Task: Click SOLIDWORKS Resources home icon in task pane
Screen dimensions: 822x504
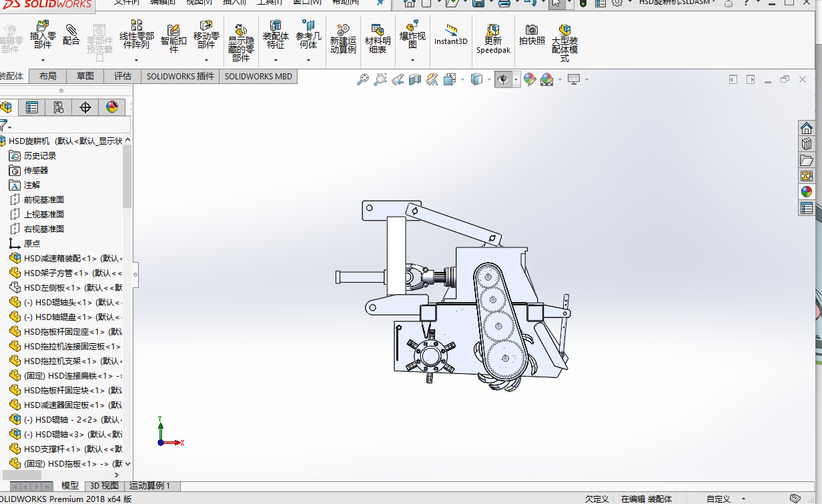Action: [x=807, y=128]
